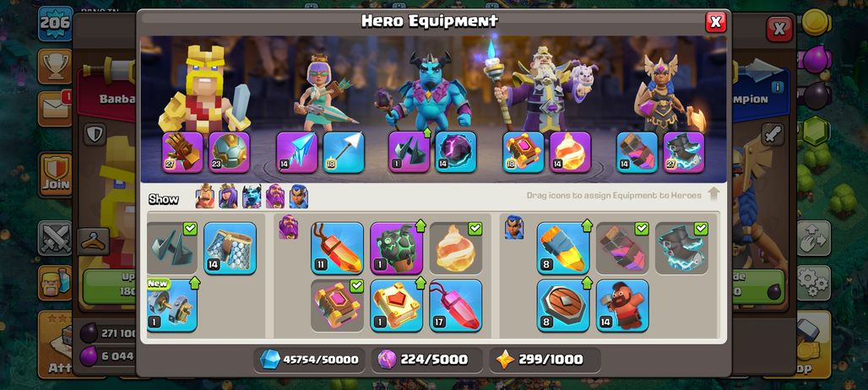Select the Hog Rider Puppet equipment
The height and width of the screenshot is (390, 868).
pyautogui.click(x=622, y=306)
